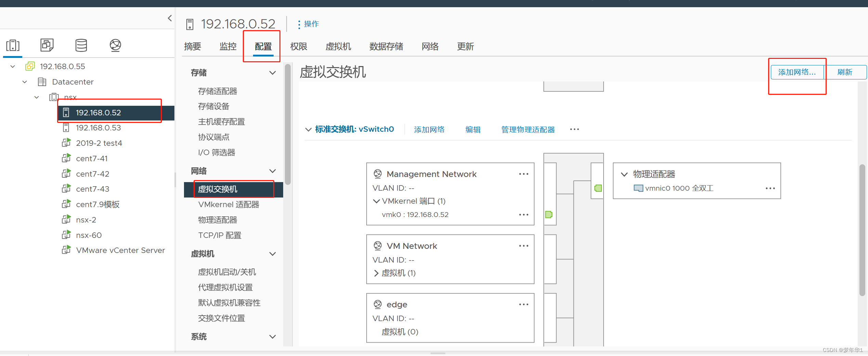Click the 管理物理适配器 link
This screenshot has width=868, height=356.
(x=528, y=129)
